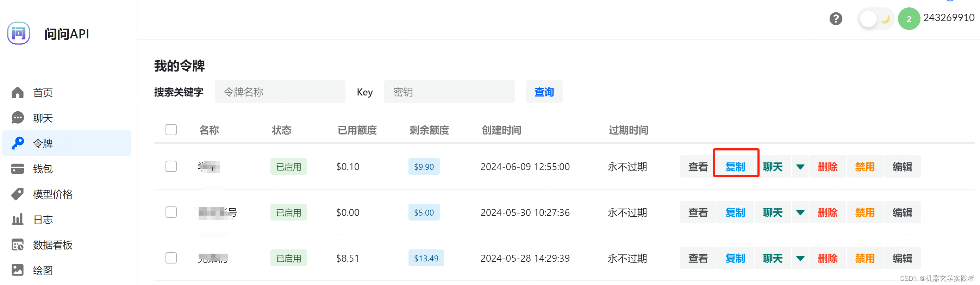The width and height of the screenshot is (980, 285).
Task: Open the help question mark icon
Action: [x=835, y=19]
